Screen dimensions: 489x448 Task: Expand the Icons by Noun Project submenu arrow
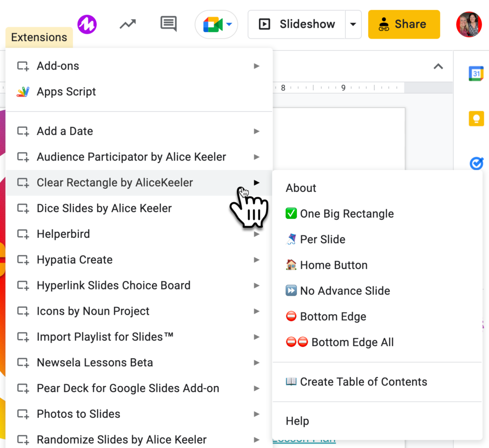click(256, 311)
